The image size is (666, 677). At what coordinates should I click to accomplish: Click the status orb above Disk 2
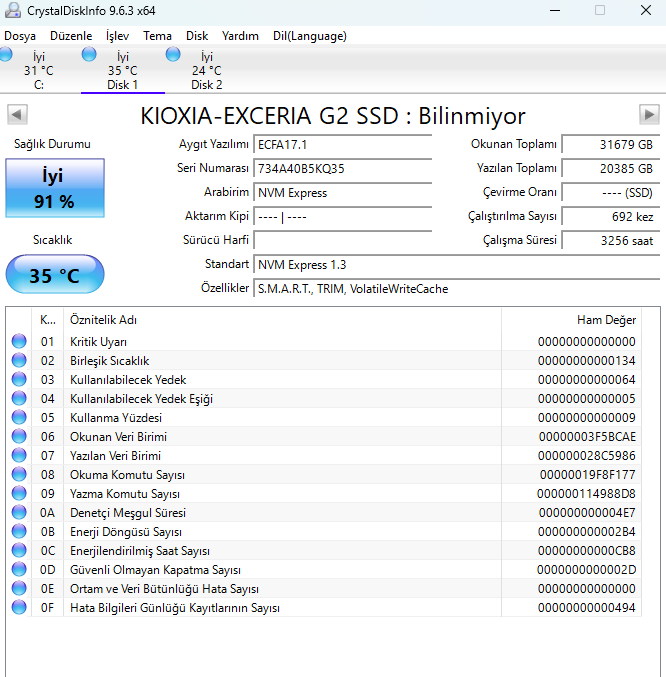(173, 54)
